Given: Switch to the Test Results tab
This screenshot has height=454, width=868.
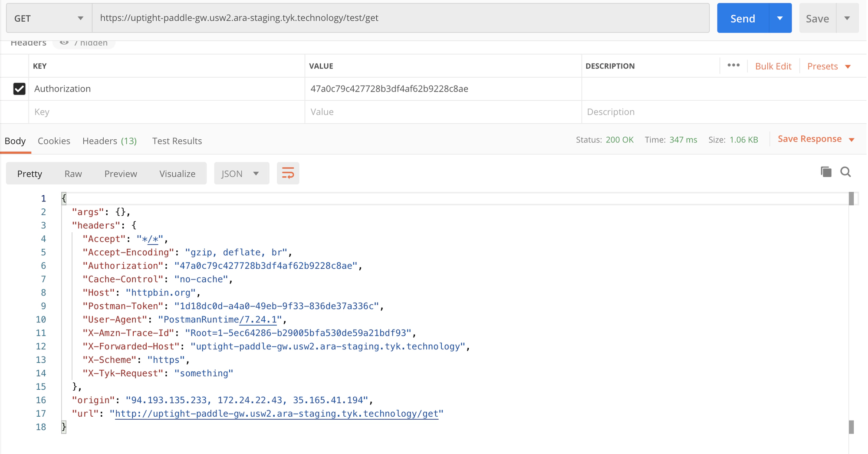Looking at the screenshot, I should pos(177,141).
